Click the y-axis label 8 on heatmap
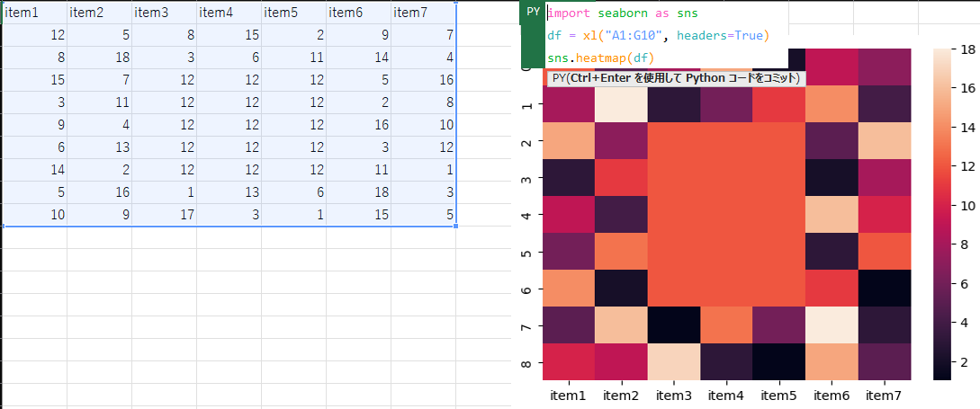This screenshot has height=409, width=980. 526,362
